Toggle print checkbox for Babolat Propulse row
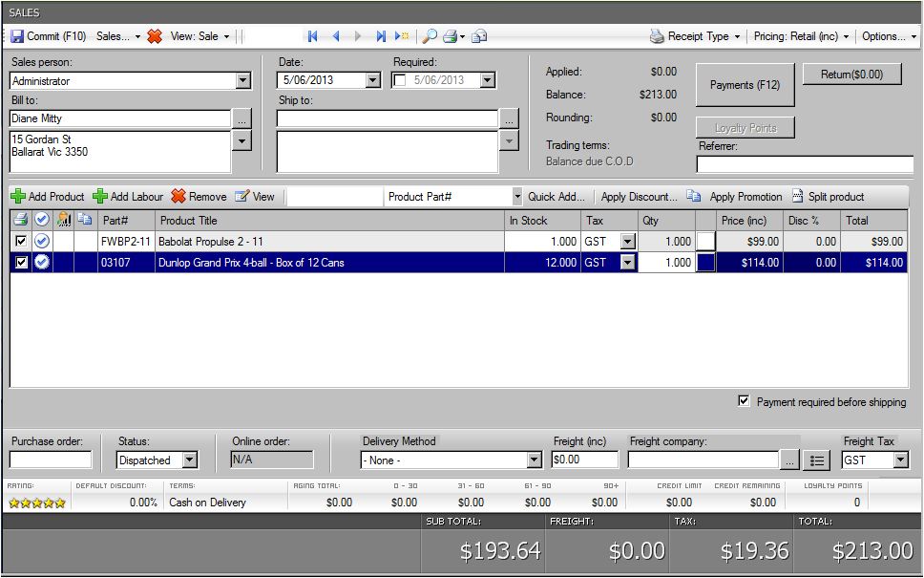This screenshot has width=924, height=578. click(21, 241)
